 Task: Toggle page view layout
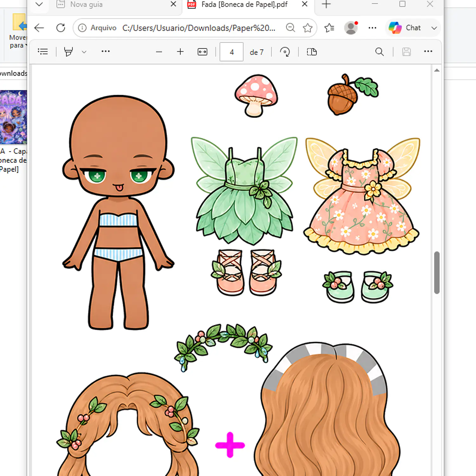(312, 52)
